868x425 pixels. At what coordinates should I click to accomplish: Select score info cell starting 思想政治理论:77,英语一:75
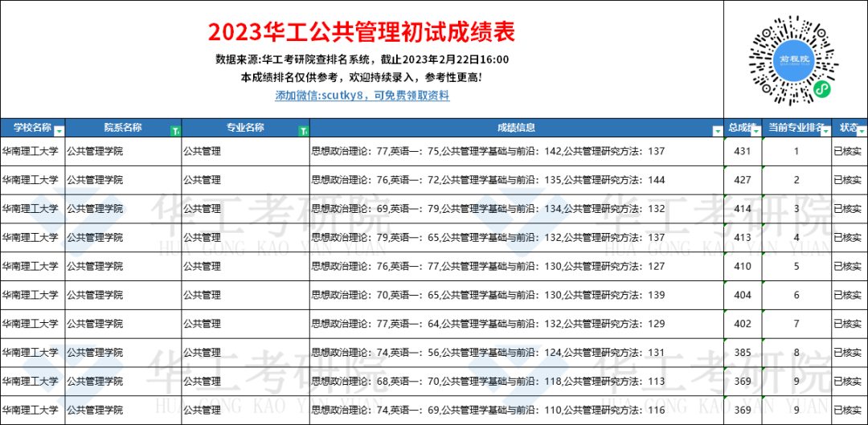tap(517, 151)
